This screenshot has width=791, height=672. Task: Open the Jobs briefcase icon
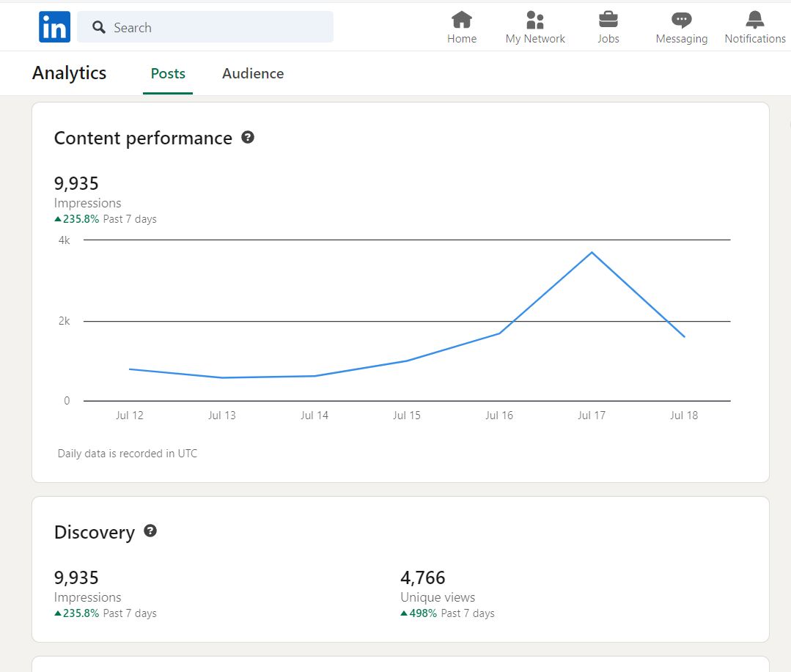click(608, 20)
